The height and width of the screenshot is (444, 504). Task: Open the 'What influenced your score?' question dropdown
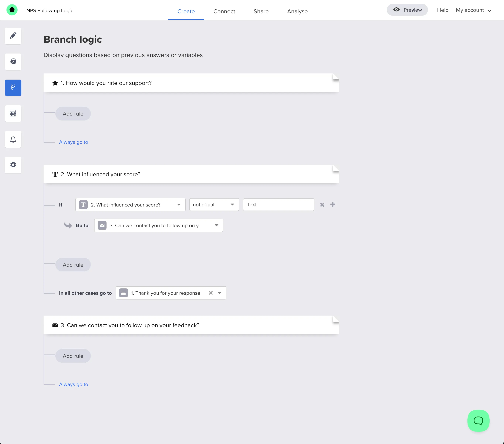tap(130, 205)
